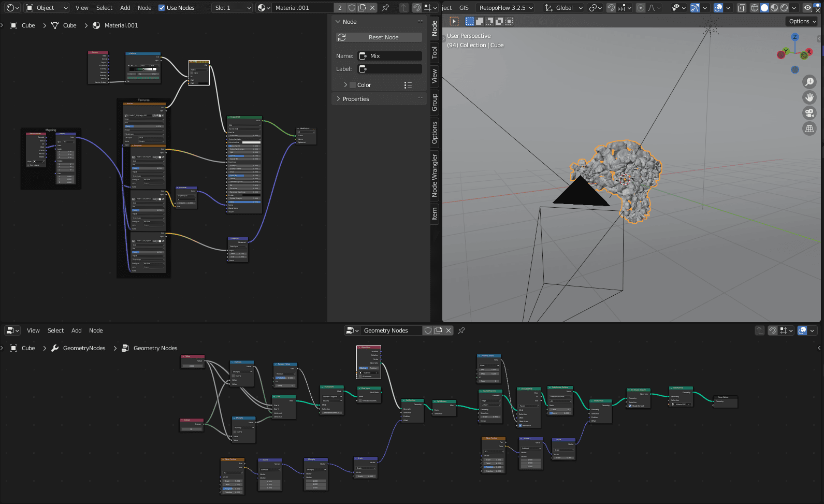
Task: Open the View menu in shader editor
Action: pyautogui.click(x=82, y=8)
